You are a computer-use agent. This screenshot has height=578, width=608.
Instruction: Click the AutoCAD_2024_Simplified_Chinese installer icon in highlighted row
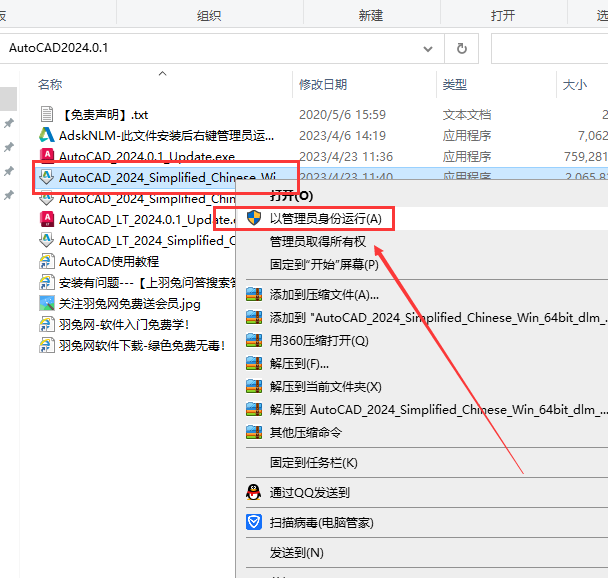[47, 177]
